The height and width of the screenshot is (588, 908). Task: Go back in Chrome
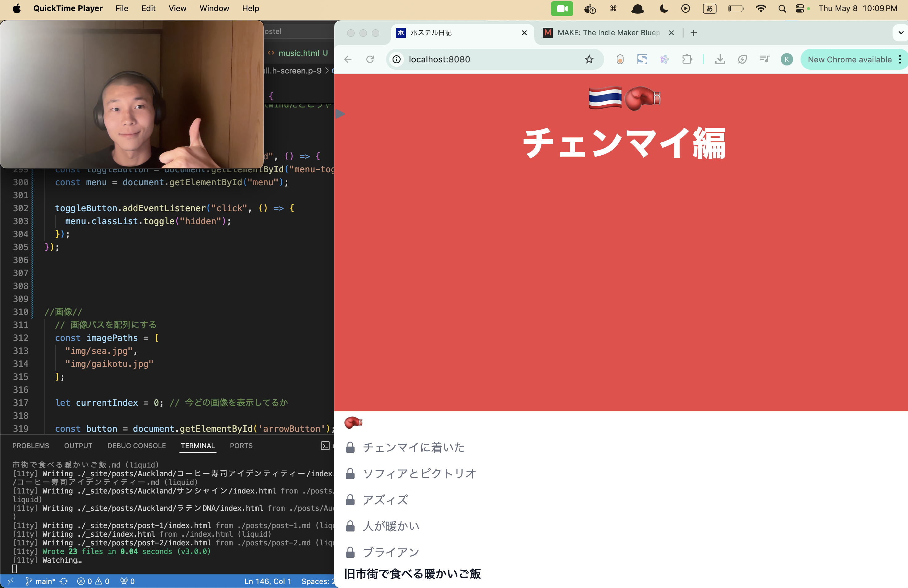pyautogui.click(x=347, y=59)
